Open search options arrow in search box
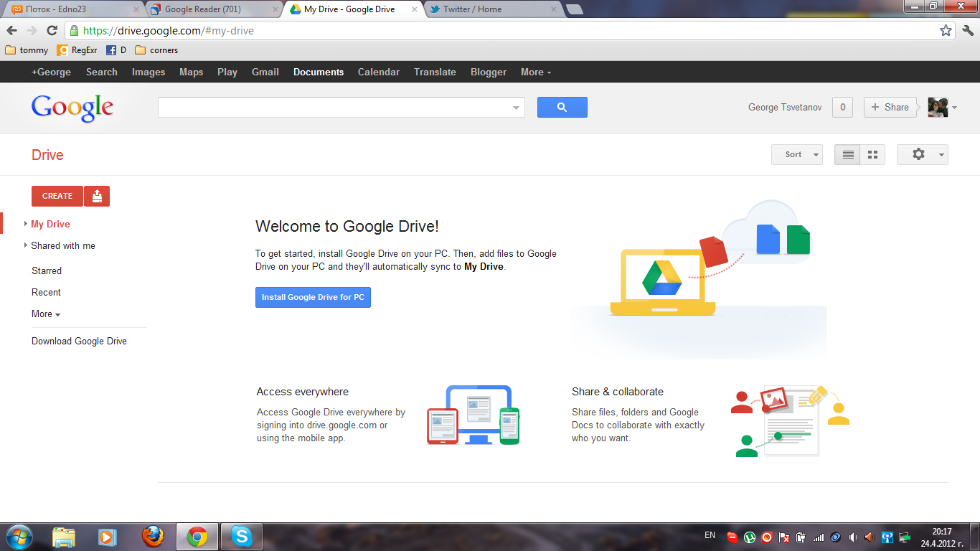This screenshot has height=551, width=980. coord(516,108)
